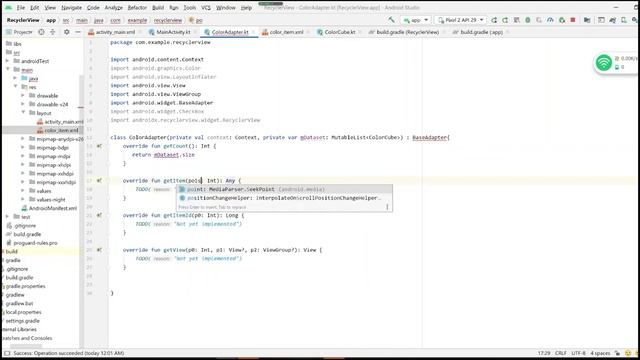The image size is (640, 360).
Task: Click the Make Project hammer icon
Action: [x=391, y=20]
